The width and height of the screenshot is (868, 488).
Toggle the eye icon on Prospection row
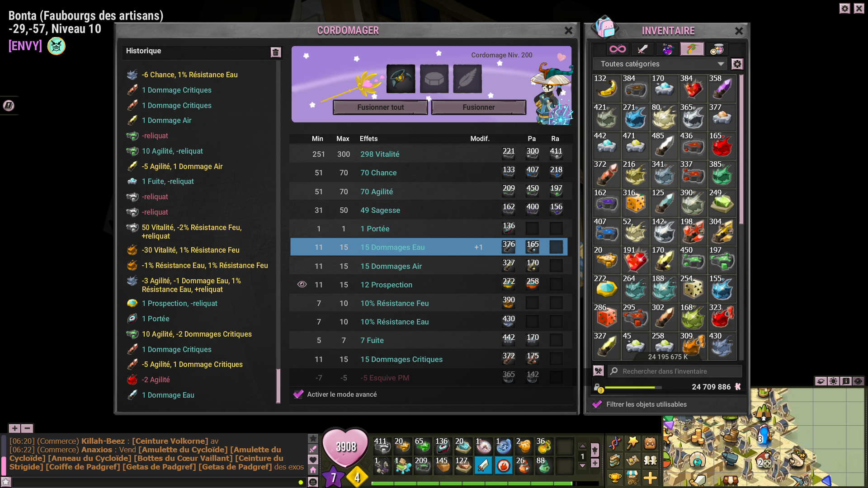tap(302, 284)
